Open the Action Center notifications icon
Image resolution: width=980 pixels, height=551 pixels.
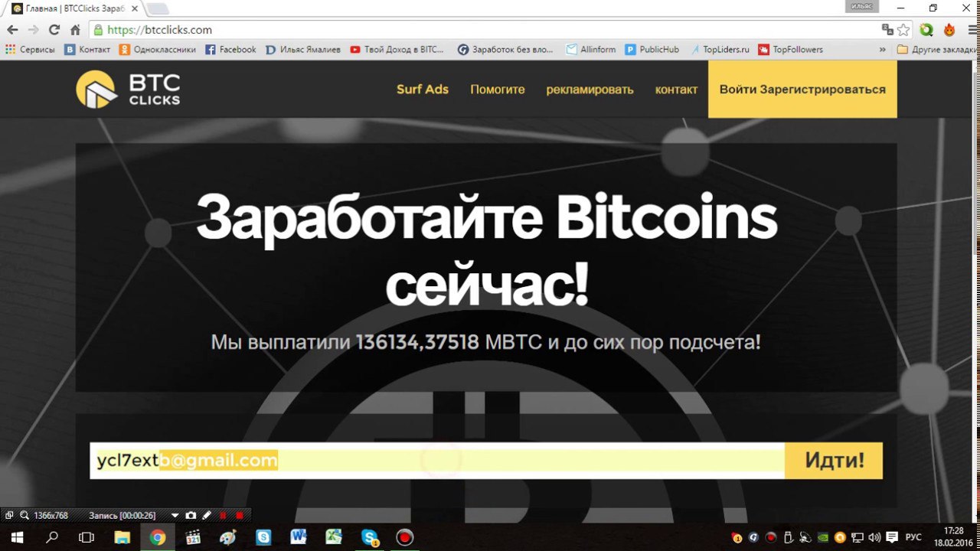pyautogui.click(x=893, y=537)
